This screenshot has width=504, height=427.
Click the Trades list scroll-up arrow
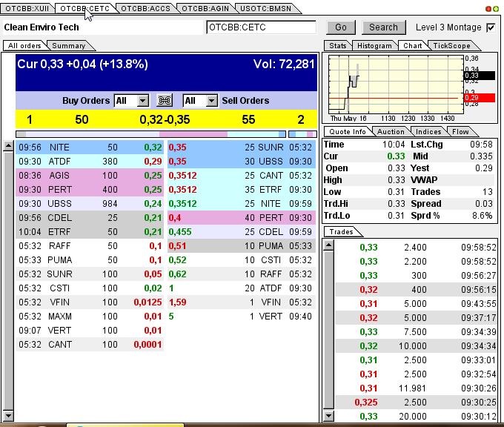click(x=327, y=245)
